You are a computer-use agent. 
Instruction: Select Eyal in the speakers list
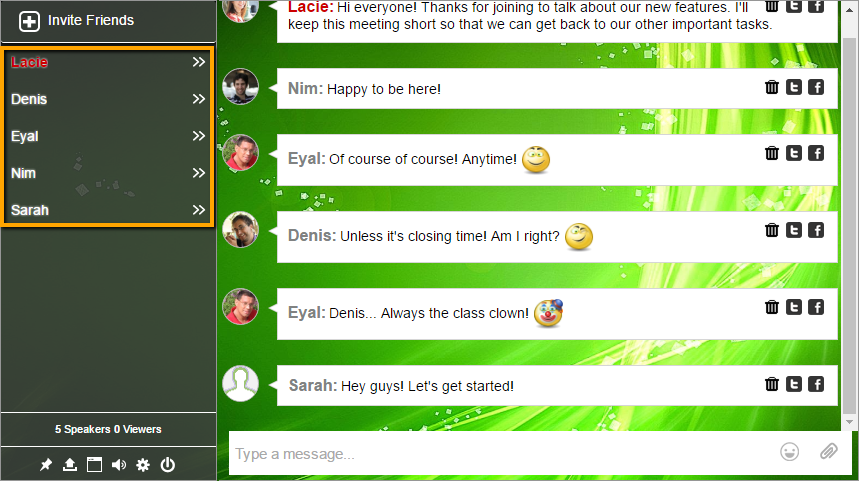108,136
